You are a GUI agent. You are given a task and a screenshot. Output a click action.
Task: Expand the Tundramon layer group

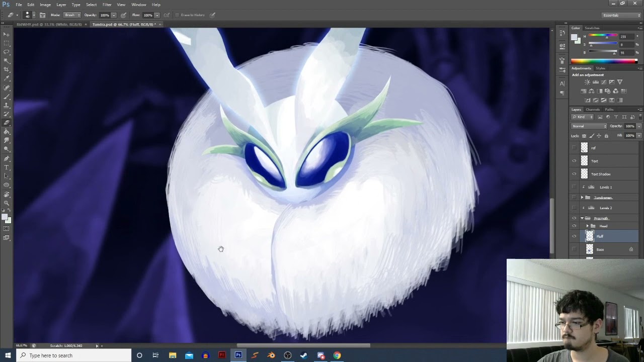point(582,198)
